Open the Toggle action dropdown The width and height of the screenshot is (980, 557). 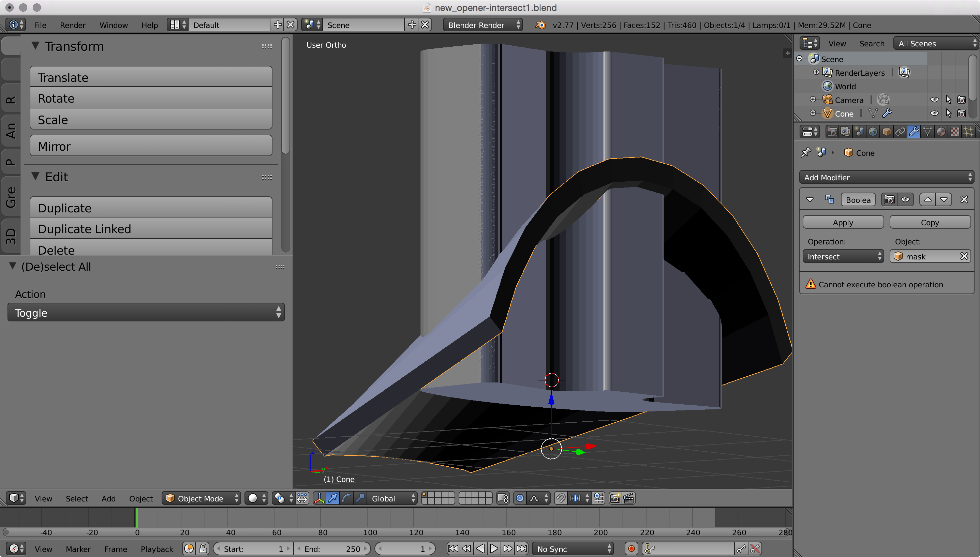146,313
